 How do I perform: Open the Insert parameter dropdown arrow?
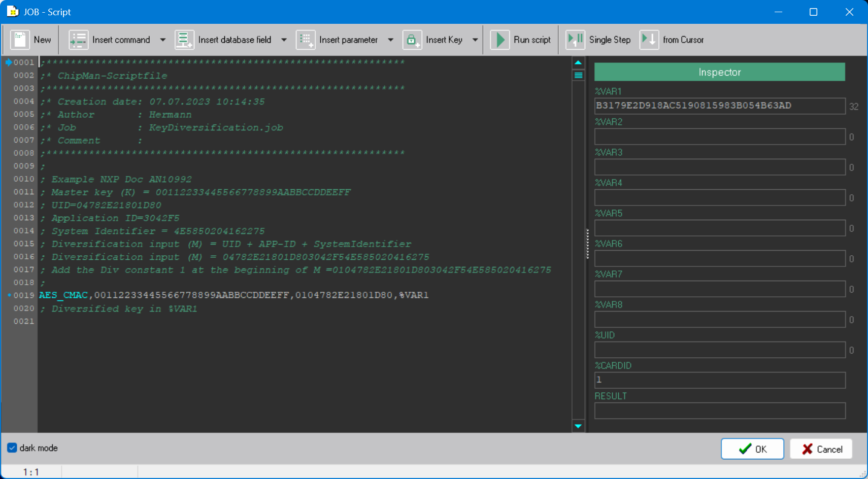[391, 40]
